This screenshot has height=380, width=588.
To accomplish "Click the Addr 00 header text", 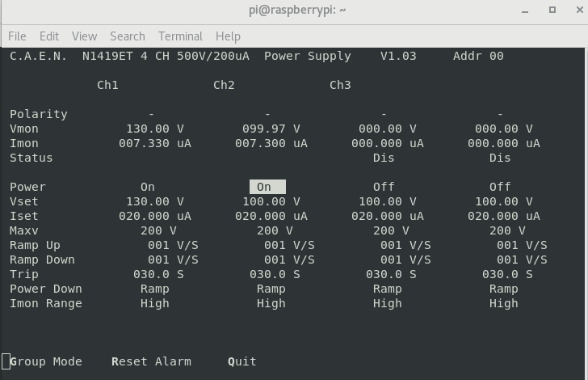I will tap(478, 56).
